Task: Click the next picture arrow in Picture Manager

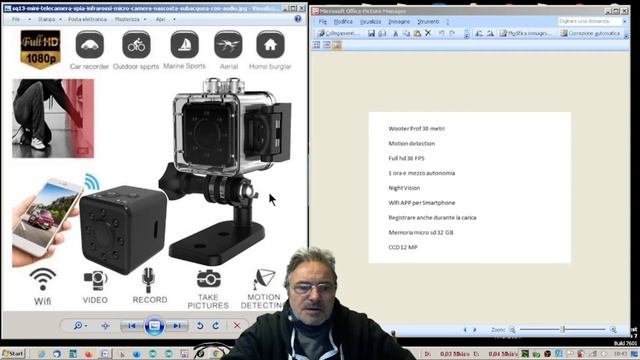Action: tap(475, 329)
